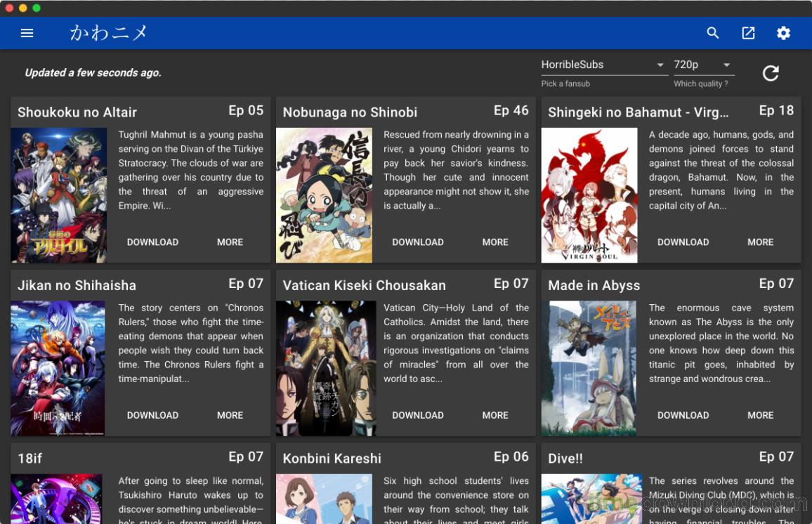The image size is (812, 524).
Task: Select the Made in Abyss cover thumbnail
Action: click(x=589, y=368)
